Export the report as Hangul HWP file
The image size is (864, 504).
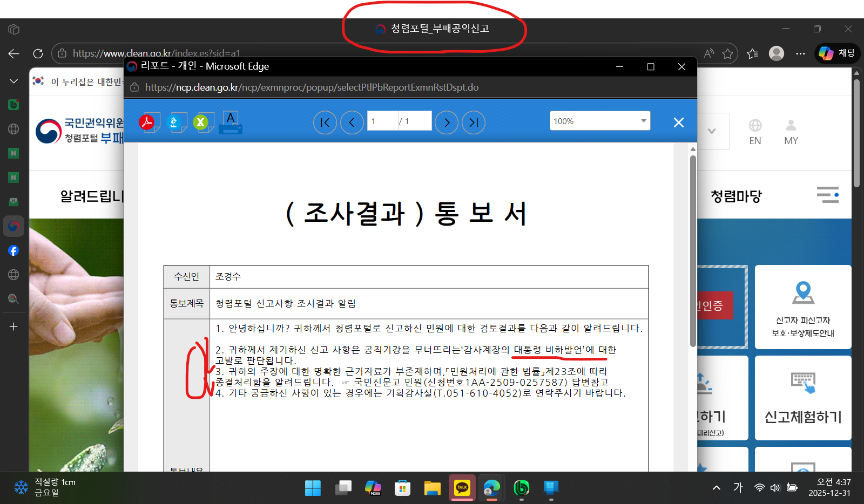pyautogui.click(x=176, y=122)
